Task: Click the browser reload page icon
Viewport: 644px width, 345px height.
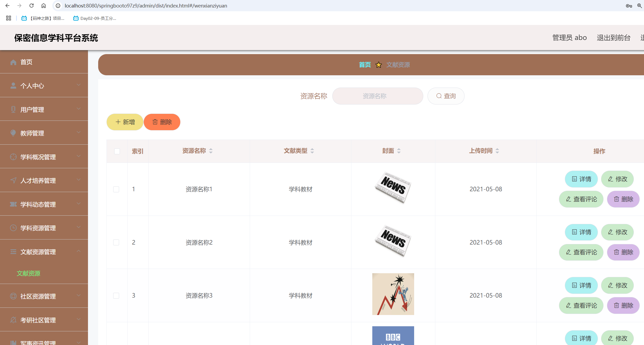Action: coord(31,6)
